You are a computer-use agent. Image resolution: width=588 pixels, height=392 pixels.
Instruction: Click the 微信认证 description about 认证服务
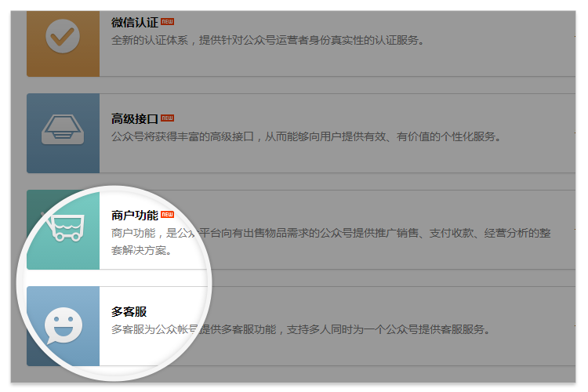(267, 40)
